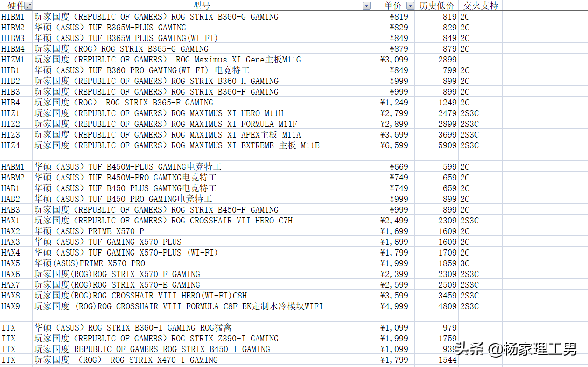Select ROG STRIX Z390-I GAMING cell
Viewport: 588px width, 367px height.
(x=202, y=339)
